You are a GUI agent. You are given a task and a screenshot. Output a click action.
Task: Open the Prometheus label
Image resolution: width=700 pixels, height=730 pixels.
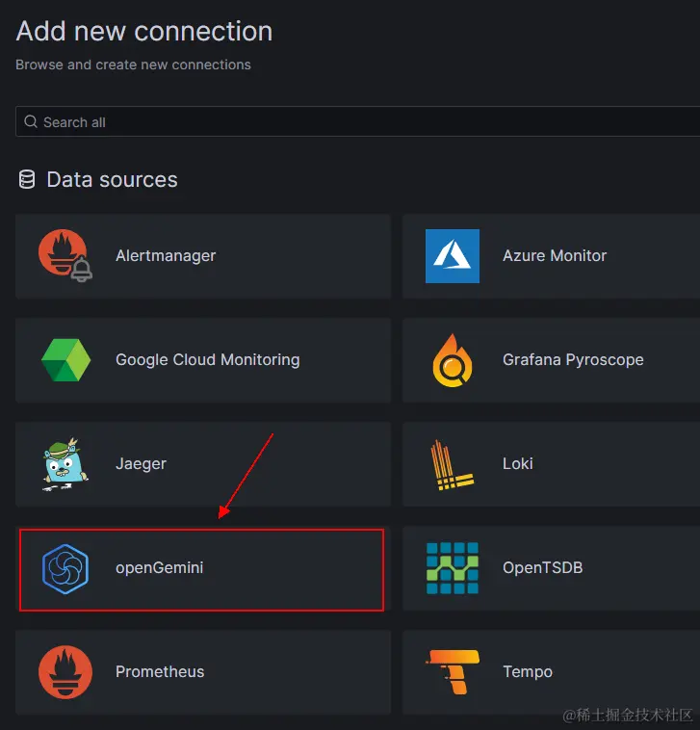point(160,672)
